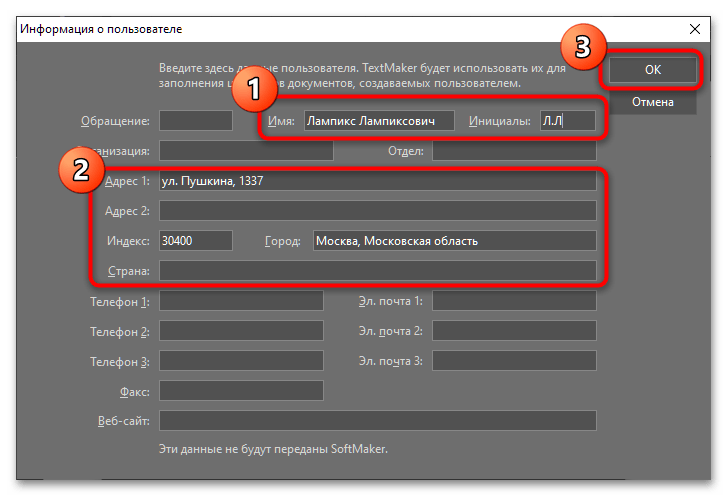Click the Город field with Москва
The image size is (727, 496).
454,241
